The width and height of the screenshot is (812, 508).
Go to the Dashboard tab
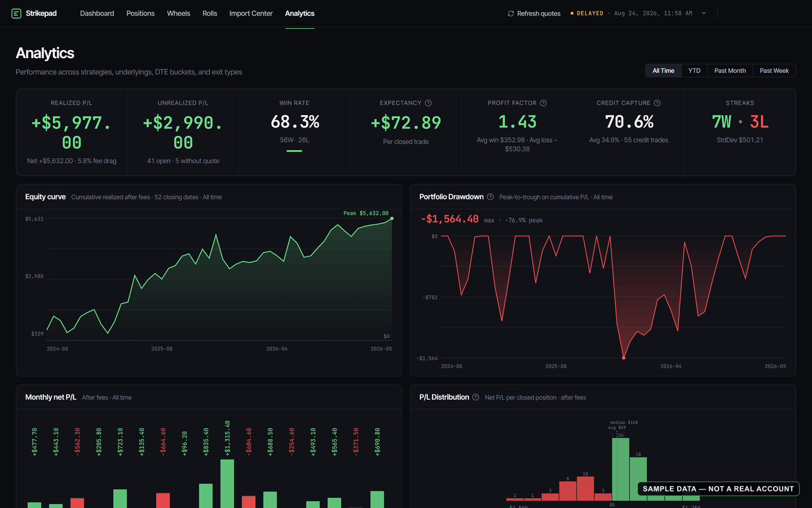coord(97,14)
